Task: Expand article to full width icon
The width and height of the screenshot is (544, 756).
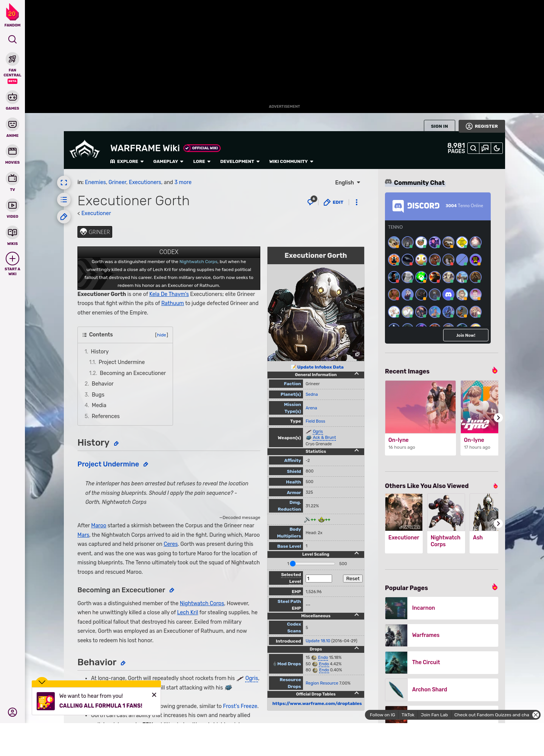Action: click(x=64, y=183)
